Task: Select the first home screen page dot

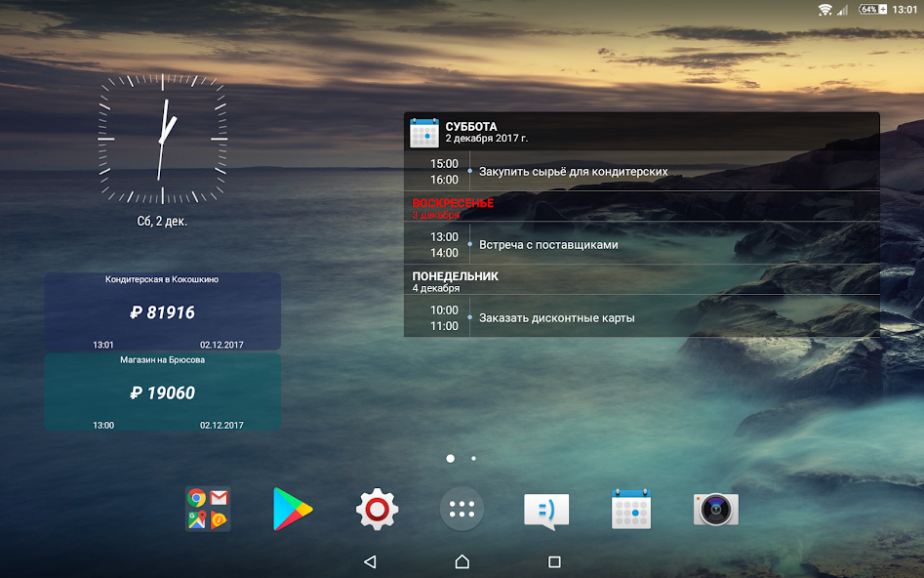Action: pyautogui.click(x=450, y=458)
